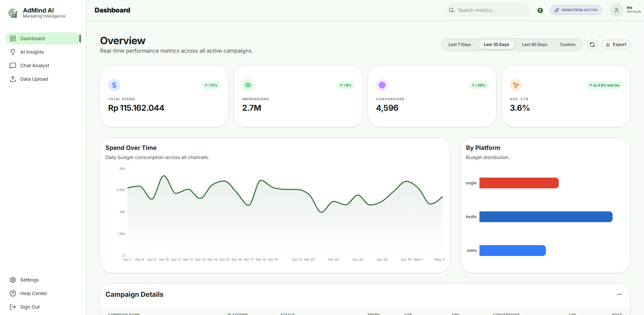Open Chat Analyst from sidebar
Viewport: 644px width, 315px height.
tap(43, 65)
